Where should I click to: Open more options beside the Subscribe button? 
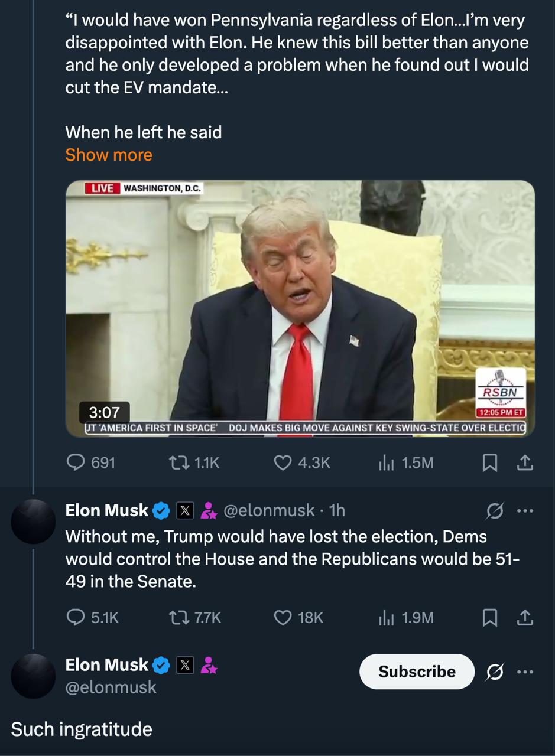[x=525, y=672]
